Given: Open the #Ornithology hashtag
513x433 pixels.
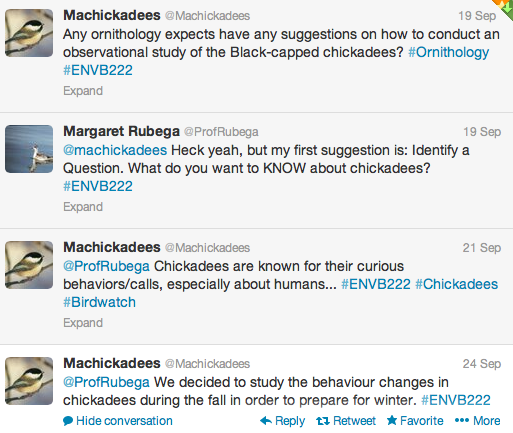Looking at the screenshot, I should (449, 52).
